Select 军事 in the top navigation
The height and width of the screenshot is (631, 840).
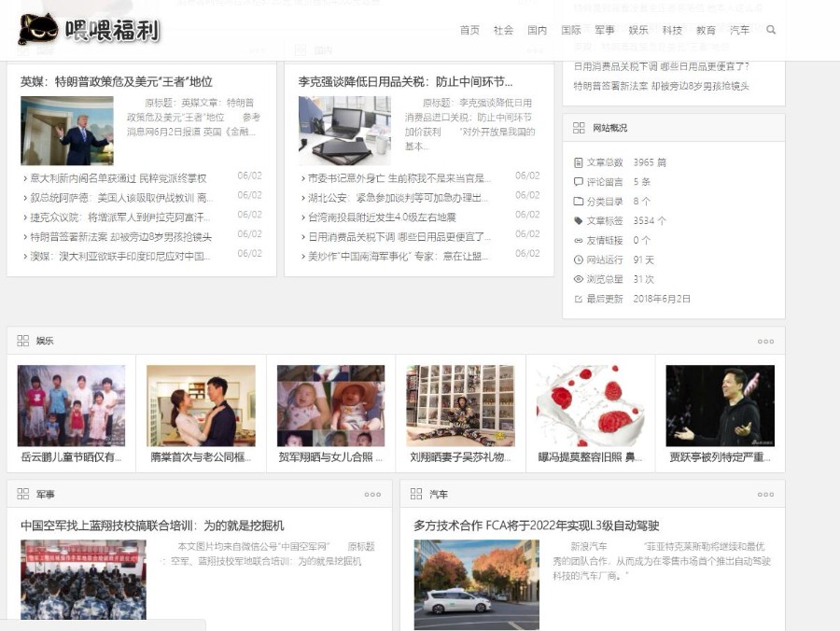click(x=605, y=30)
